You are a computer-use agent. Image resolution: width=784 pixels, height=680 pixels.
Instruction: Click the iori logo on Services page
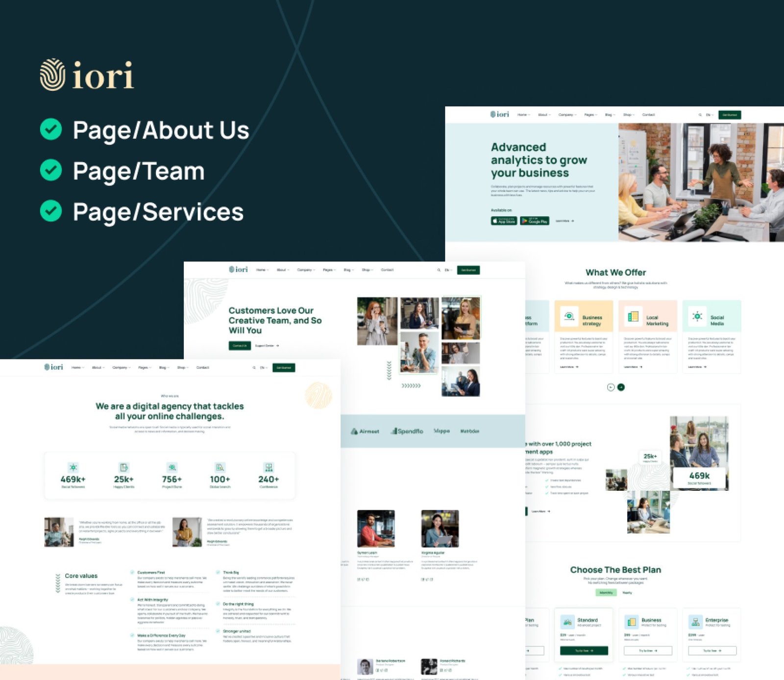(x=499, y=114)
